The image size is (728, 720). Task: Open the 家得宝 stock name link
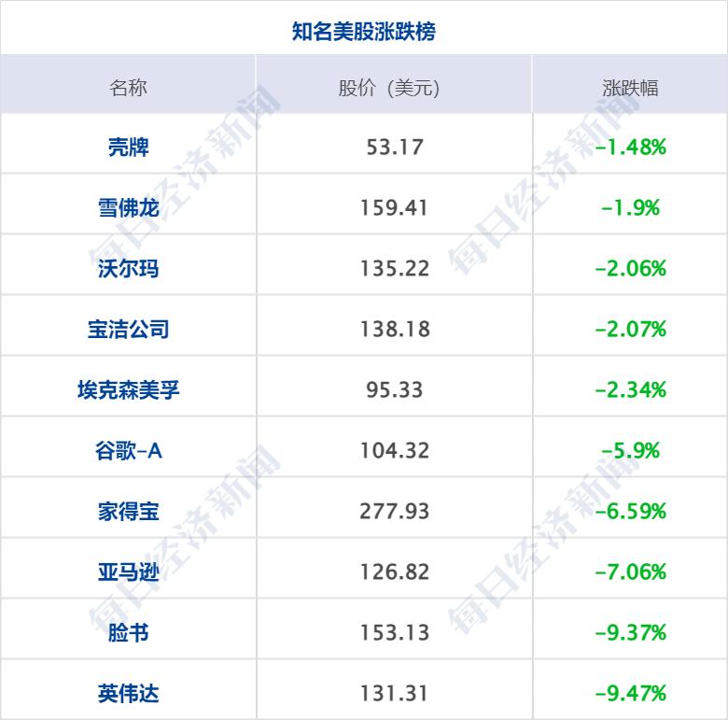pyautogui.click(x=128, y=511)
